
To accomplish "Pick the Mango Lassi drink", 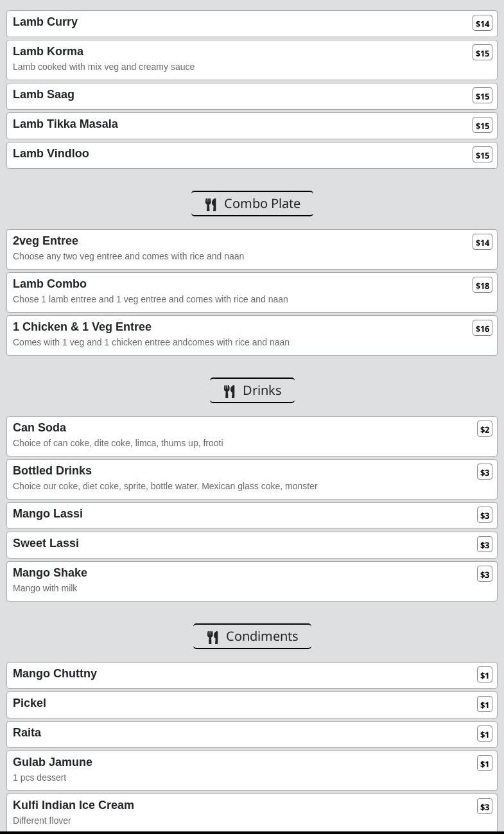I will tap(48, 514).
